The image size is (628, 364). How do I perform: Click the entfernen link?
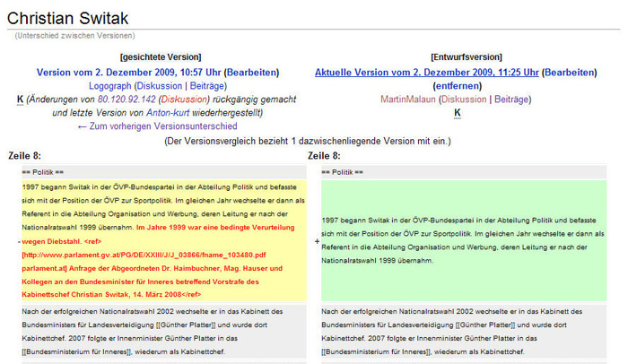click(458, 85)
